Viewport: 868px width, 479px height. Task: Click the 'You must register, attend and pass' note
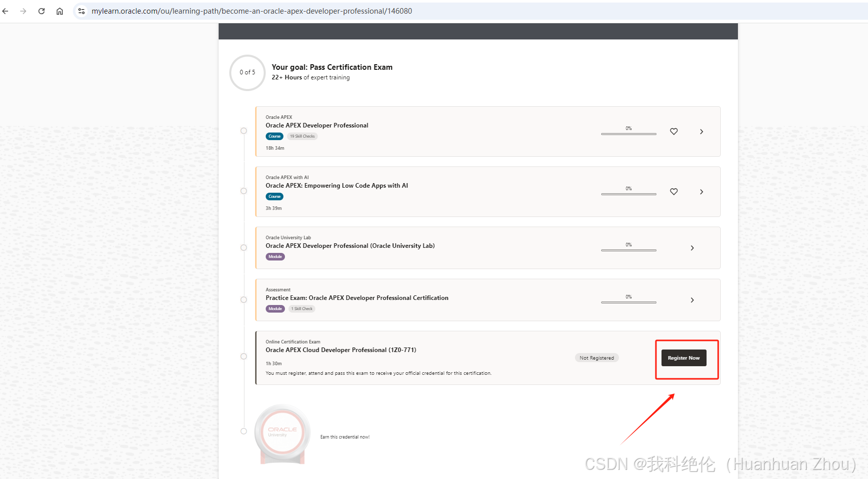(379, 373)
